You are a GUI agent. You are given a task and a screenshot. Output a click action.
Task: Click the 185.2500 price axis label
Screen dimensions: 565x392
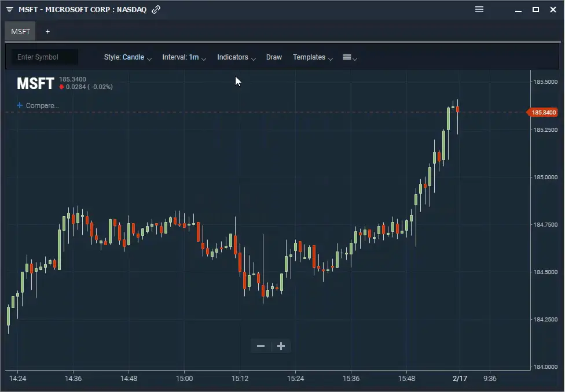(545, 130)
